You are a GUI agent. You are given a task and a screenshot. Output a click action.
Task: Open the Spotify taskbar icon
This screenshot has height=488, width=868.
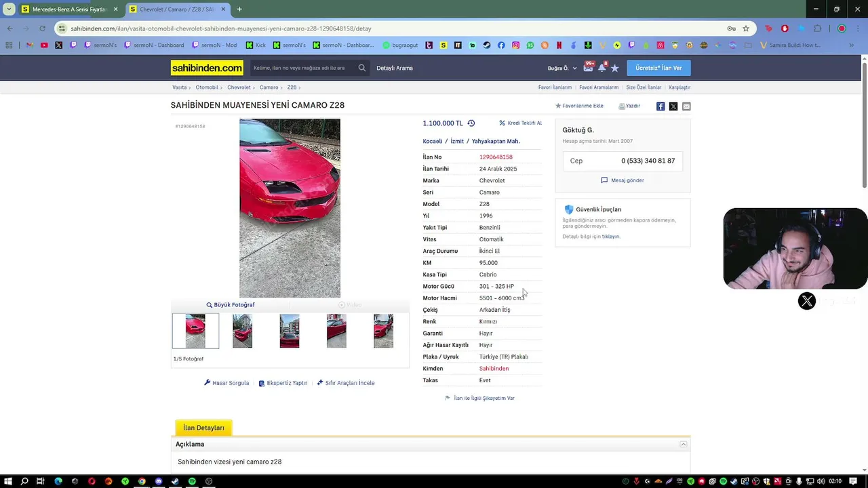click(x=192, y=481)
